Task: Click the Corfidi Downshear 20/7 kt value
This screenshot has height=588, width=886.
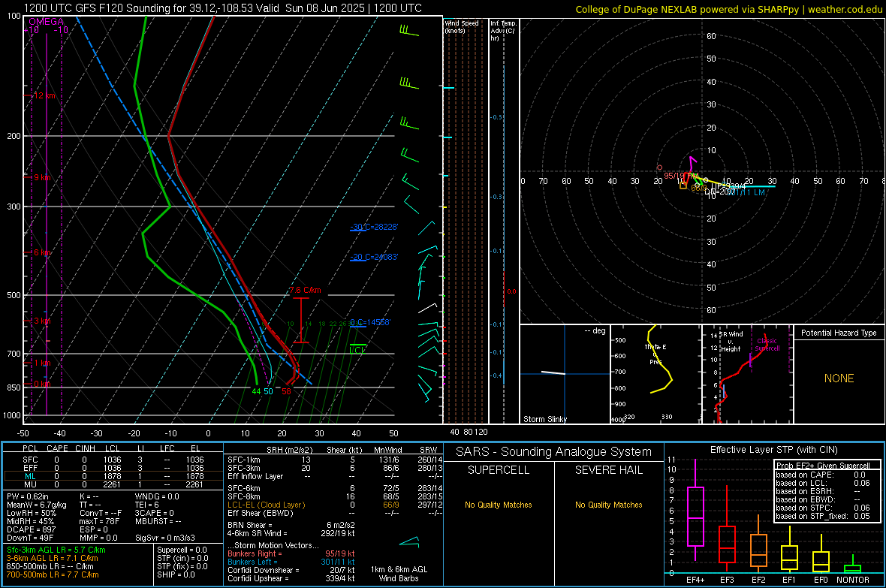Action: point(291,570)
